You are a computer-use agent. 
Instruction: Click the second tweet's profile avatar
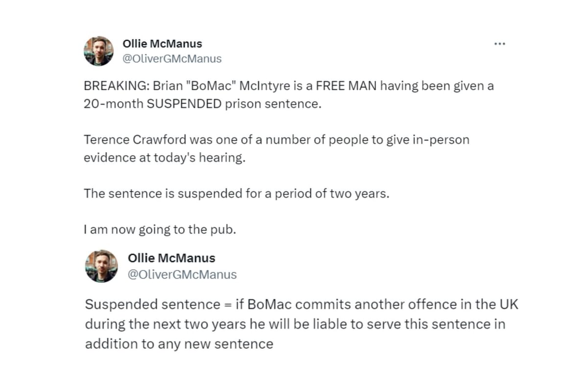[101, 266]
